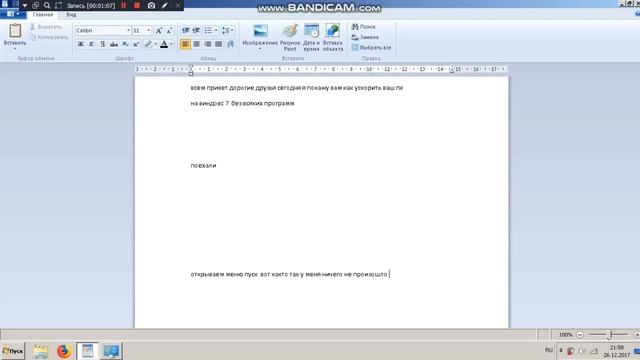Click the Bandicam rectangle area selection icon
The image size is (640, 360).
(x=58, y=6)
